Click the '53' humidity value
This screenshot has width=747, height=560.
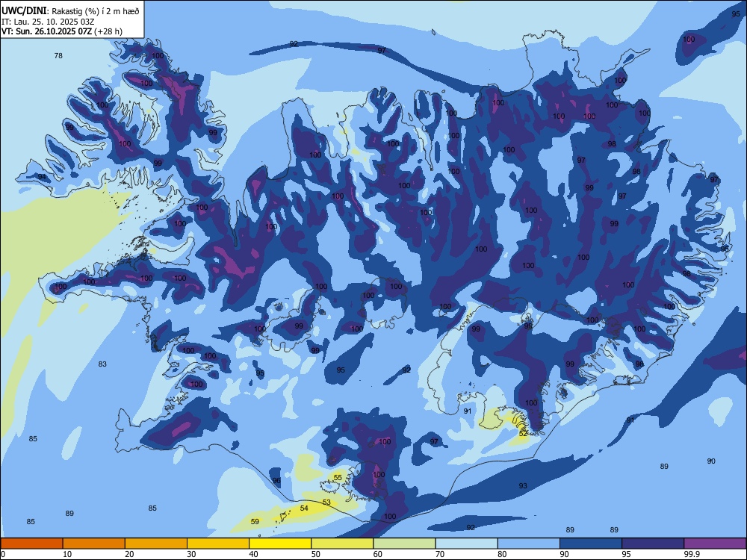click(326, 503)
